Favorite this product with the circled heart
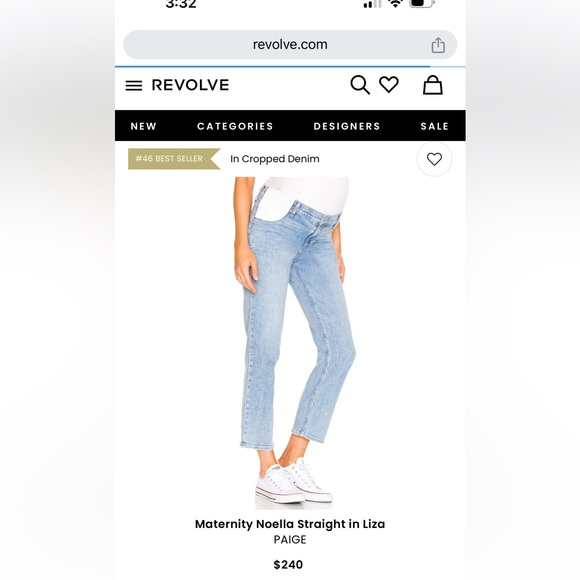Viewport: 580px width, 580px height. point(434,159)
